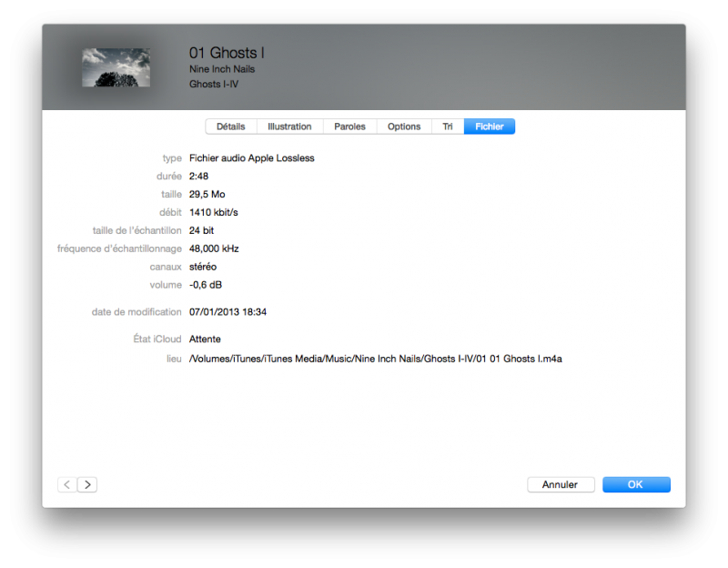This screenshot has height=568, width=728.
Task: Click the duration value '2:48'
Action: (198, 176)
